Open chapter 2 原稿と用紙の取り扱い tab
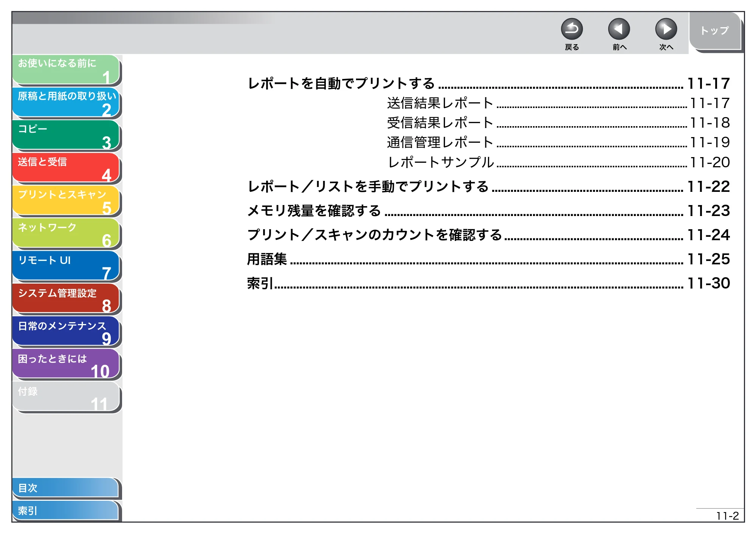This screenshot has width=756, height=534. click(66, 103)
